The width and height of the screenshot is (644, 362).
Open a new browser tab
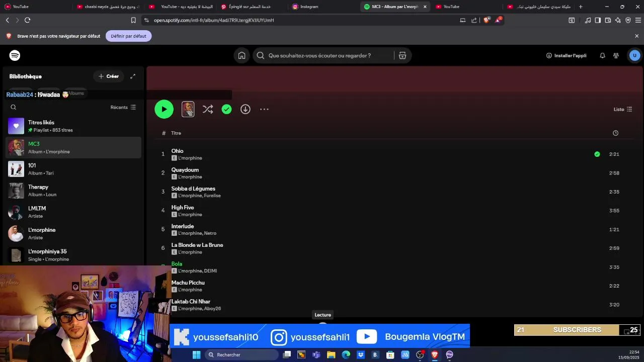(x=581, y=7)
